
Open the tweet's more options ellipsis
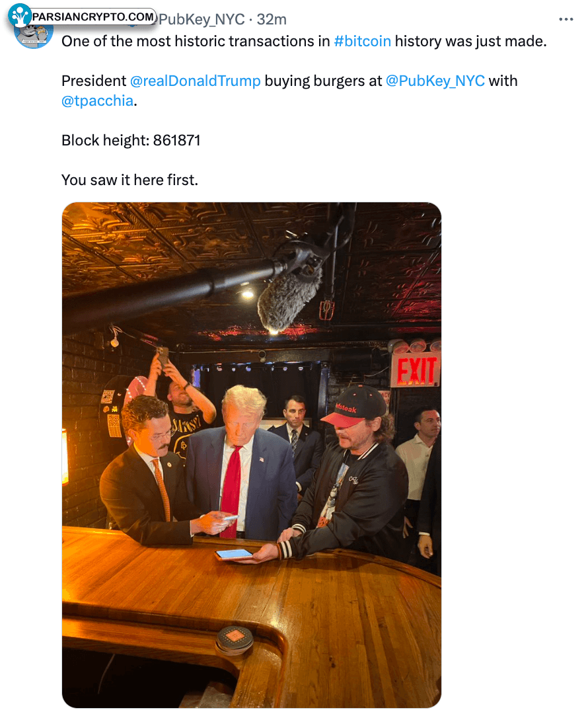point(566,20)
